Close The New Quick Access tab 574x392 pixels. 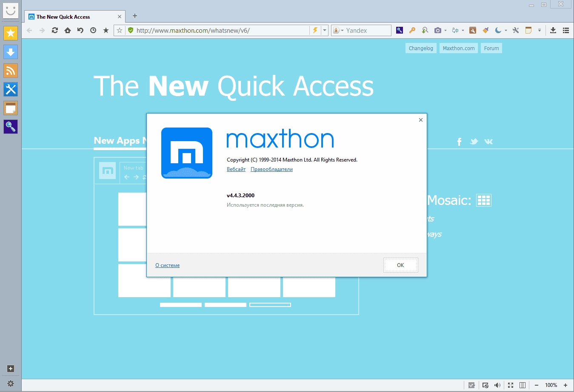120,17
